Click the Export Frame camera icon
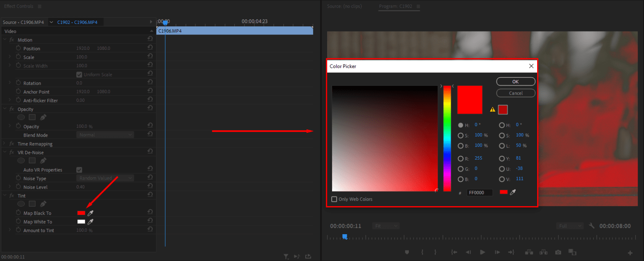Viewport: 644px width, 261px height. [x=558, y=252]
